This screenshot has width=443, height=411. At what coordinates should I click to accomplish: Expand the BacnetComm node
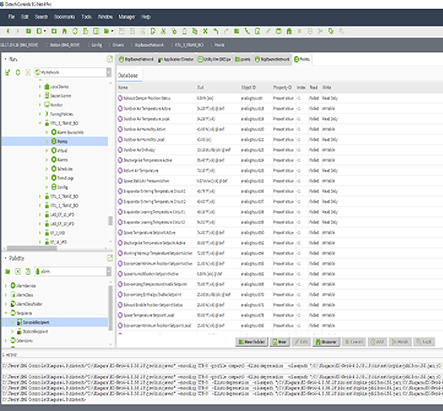[x=40, y=96]
